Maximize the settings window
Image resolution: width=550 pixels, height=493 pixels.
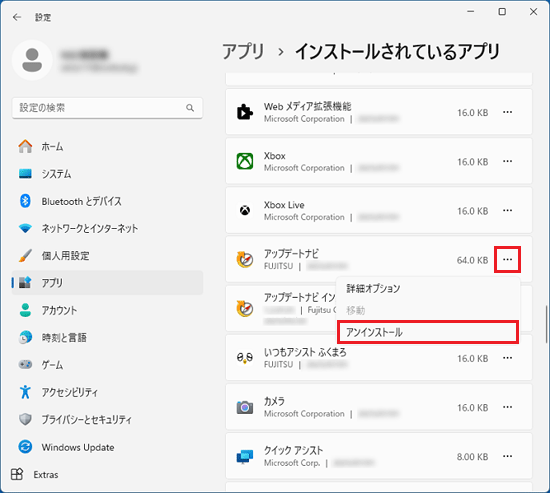pyautogui.click(x=502, y=12)
